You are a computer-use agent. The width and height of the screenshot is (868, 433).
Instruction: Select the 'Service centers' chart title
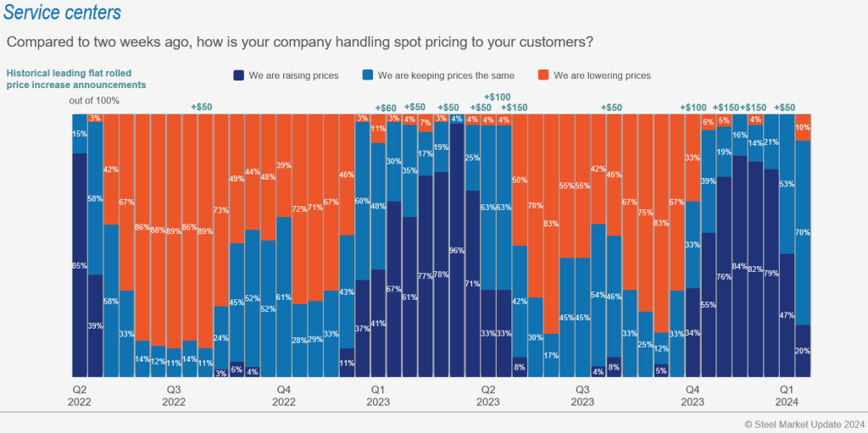[x=63, y=14]
